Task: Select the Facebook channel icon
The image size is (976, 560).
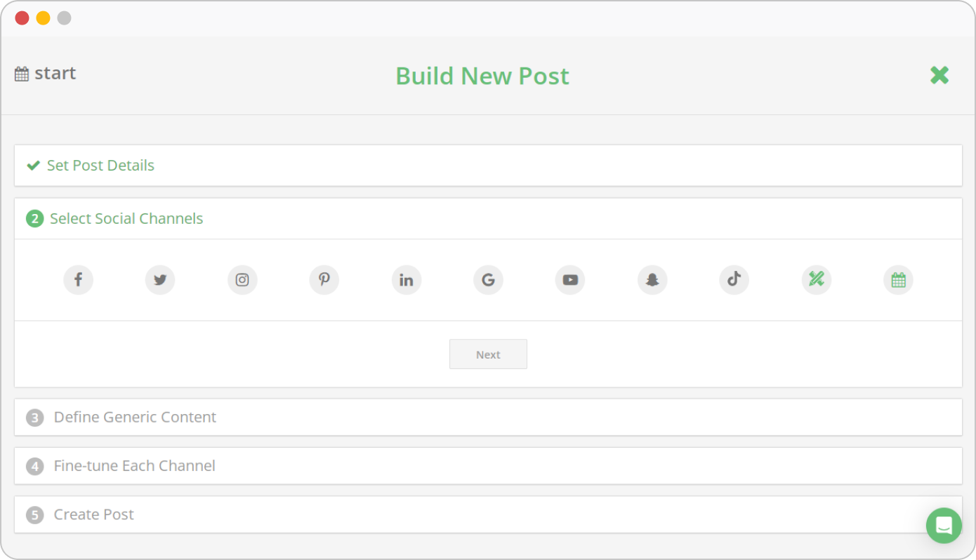Action: click(x=78, y=280)
